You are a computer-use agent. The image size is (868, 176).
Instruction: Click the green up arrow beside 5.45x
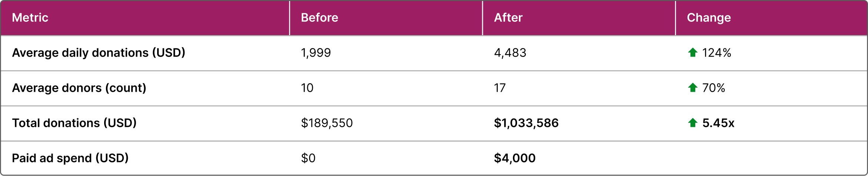(x=692, y=123)
